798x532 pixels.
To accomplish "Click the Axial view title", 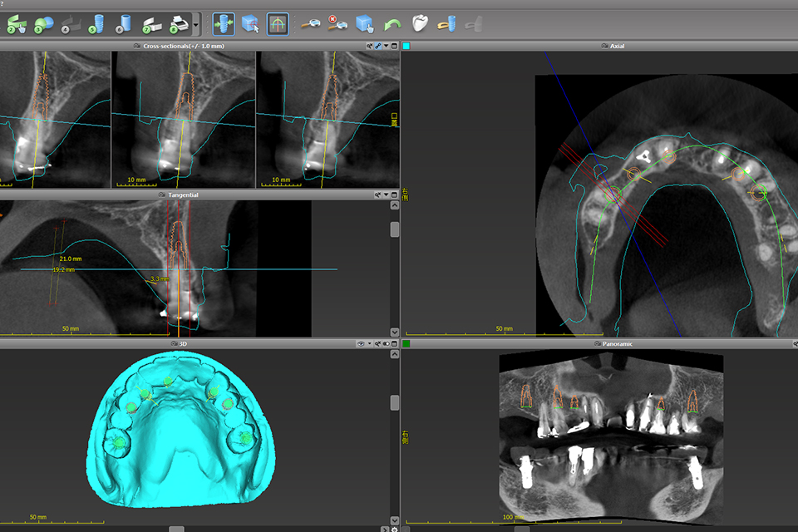I will (x=617, y=46).
